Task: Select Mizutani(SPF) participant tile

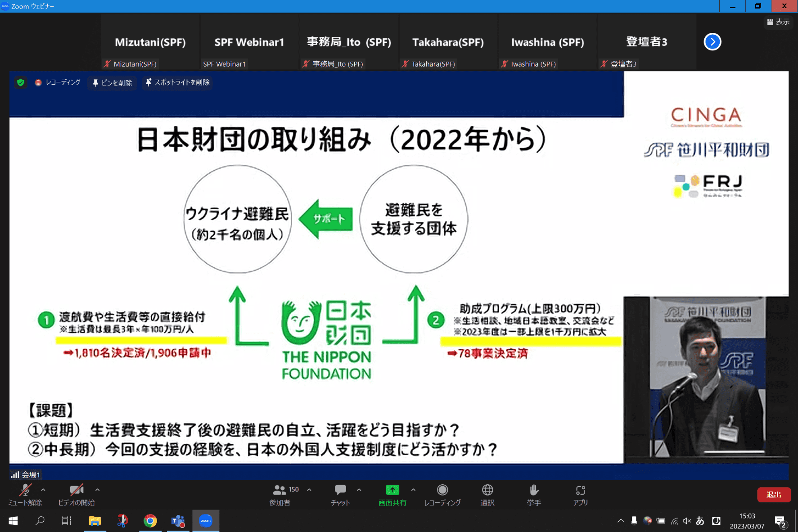Action: point(150,42)
